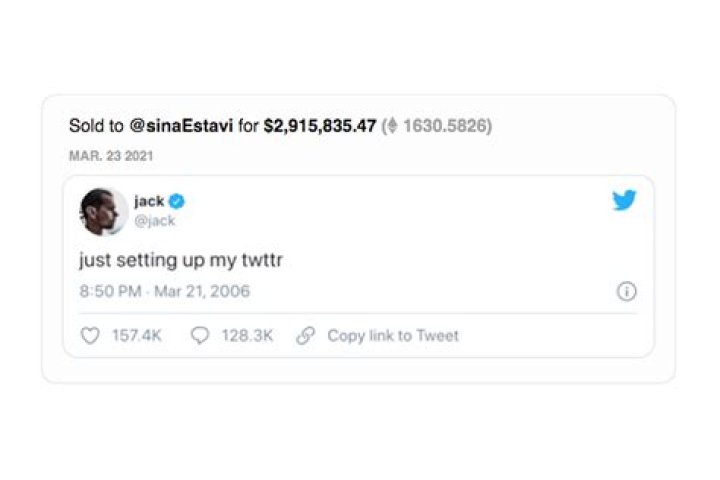Click the Twitter bird logo
The image size is (720, 480).
(624, 201)
